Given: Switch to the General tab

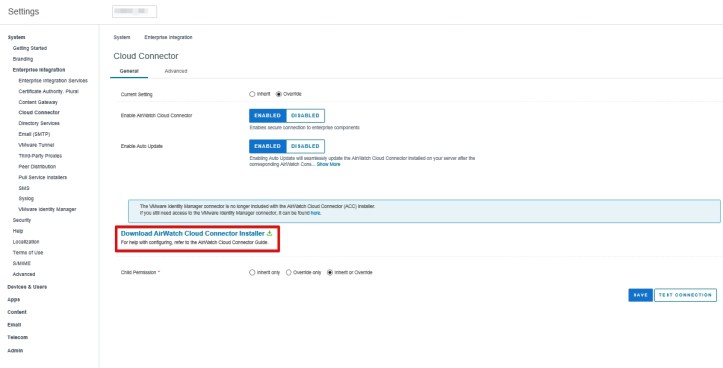Looking at the screenshot, I should 129,71.
